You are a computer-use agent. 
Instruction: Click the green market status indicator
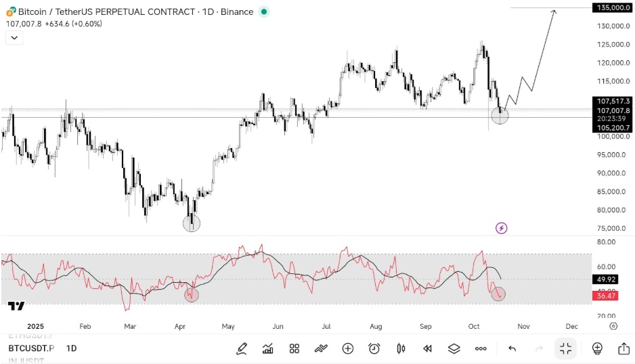click(x=264, y=12)
